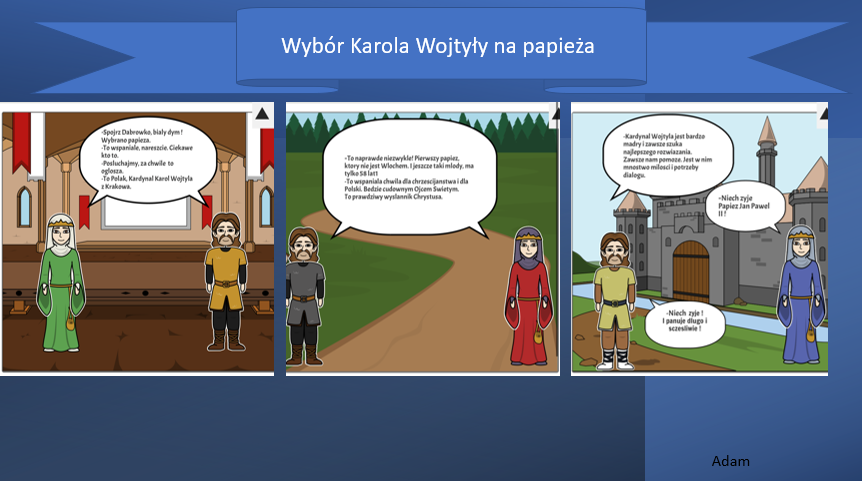Viewport: 862px width, 481px height.
Task: Click the author name 'Adam'
Action: (x=730, y=461)
